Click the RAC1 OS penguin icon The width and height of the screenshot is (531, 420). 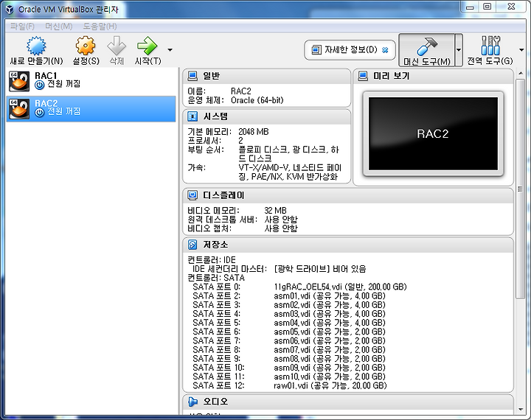coord(19,81)
